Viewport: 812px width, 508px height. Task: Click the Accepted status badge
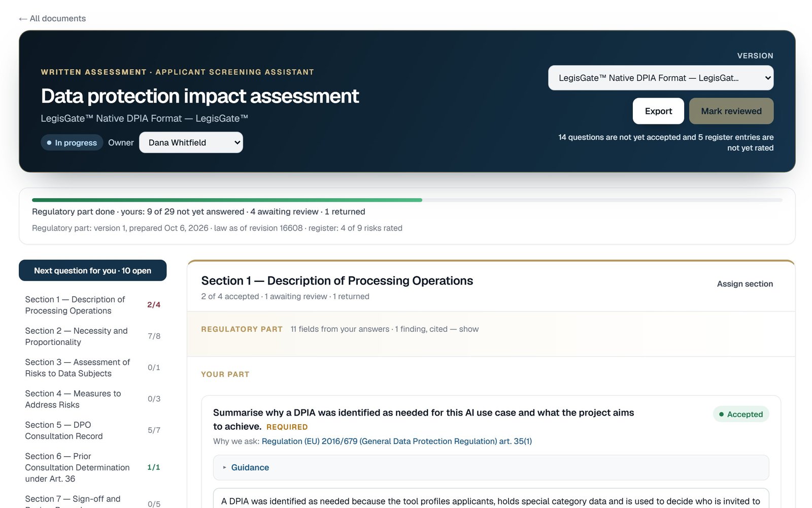(x=741, y=414)
